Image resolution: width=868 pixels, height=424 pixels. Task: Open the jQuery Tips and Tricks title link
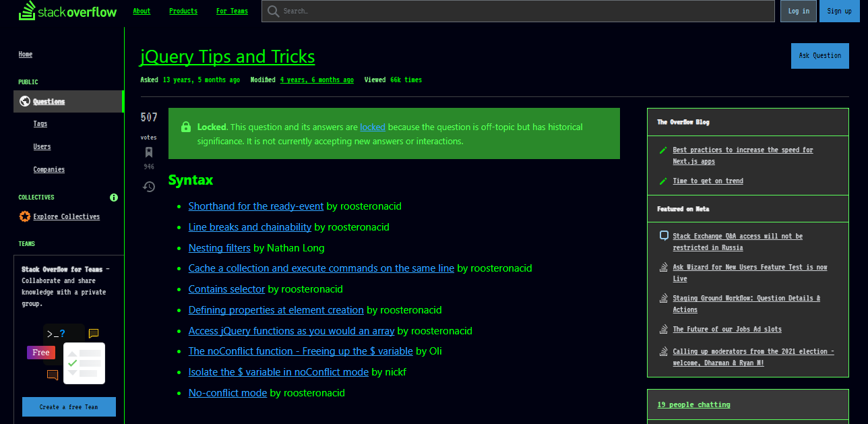228,57
